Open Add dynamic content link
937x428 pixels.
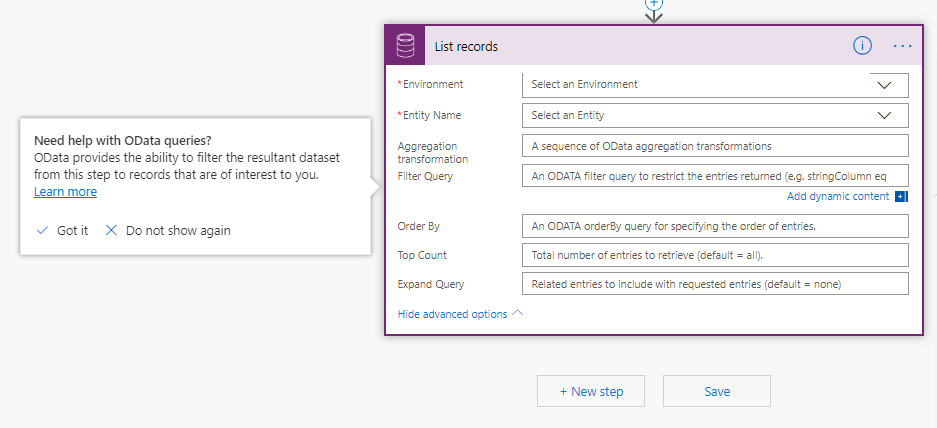coord(838,197)
